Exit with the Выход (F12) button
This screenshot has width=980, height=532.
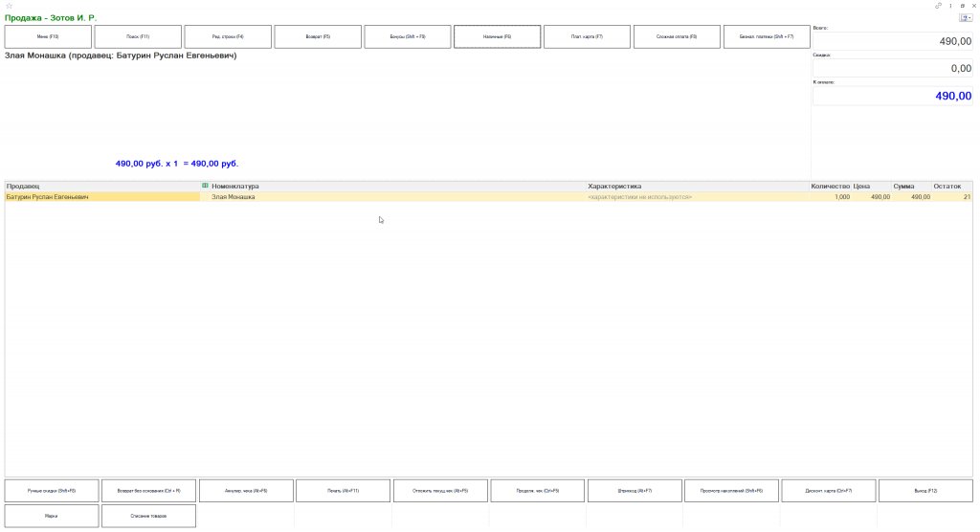coord(926,491)
